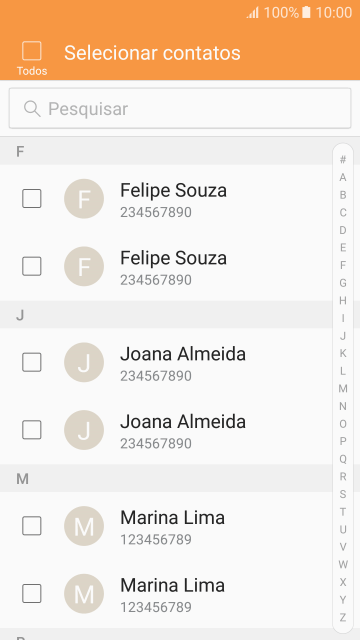Tap the first Joana Almeida avatar
The width and height of the screenshot is (360, 640).
click(84, 362)
